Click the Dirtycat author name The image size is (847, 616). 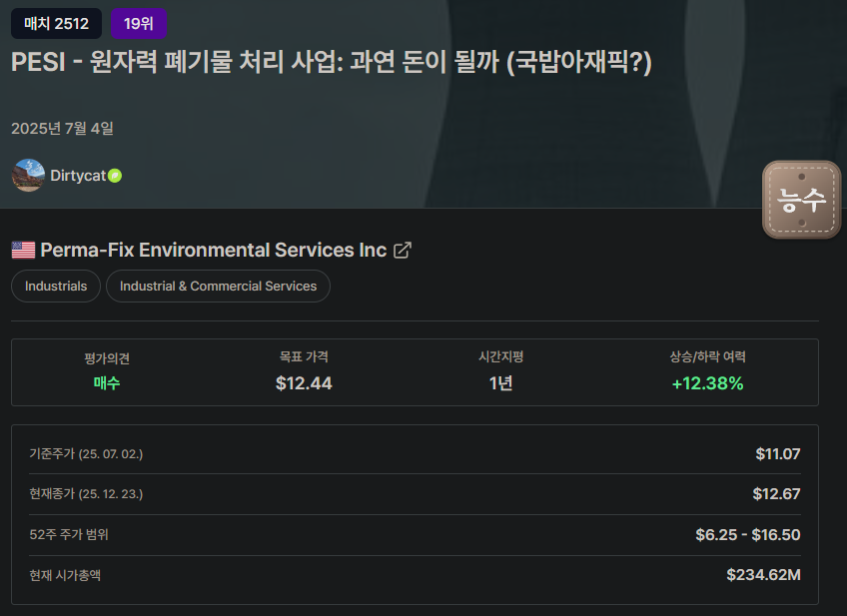[x=78, y=176]
